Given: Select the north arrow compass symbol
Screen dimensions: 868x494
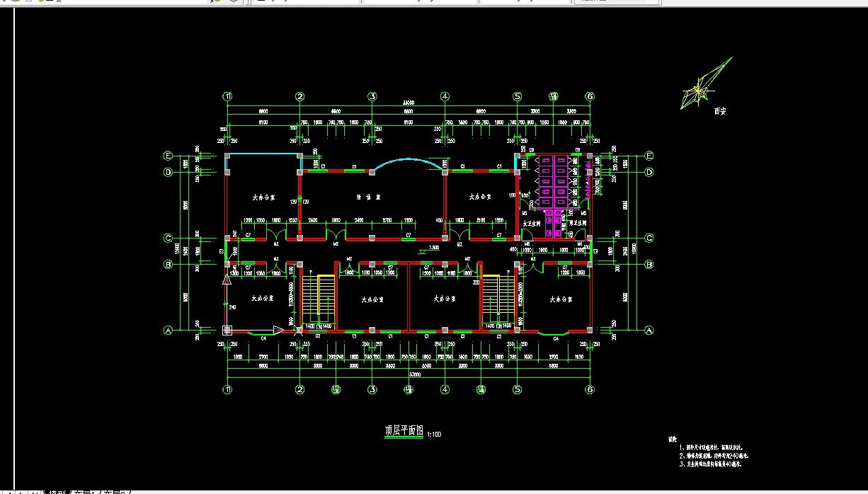Looking at the screenshot, I should 706,84.
